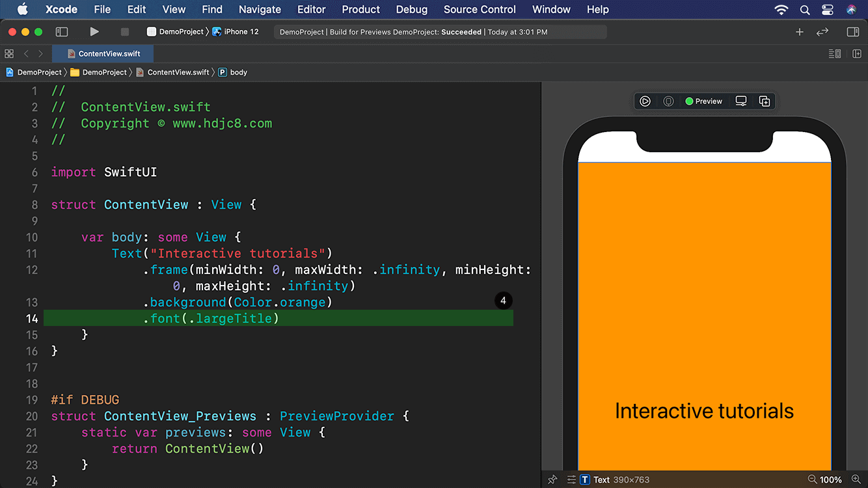Open the Navigate menu
Image resolution: width=868 pixels, height=488 pixels.
(x=260, y=9)
